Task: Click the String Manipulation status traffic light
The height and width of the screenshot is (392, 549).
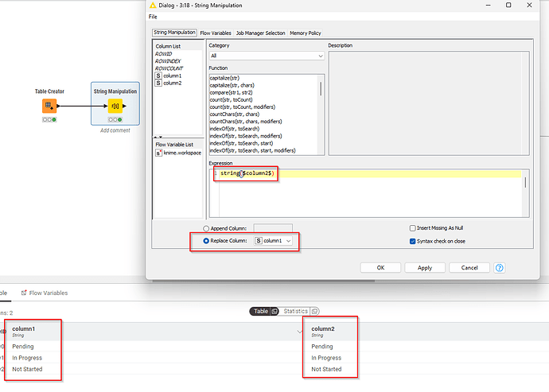Action: (x=115, y=120)
